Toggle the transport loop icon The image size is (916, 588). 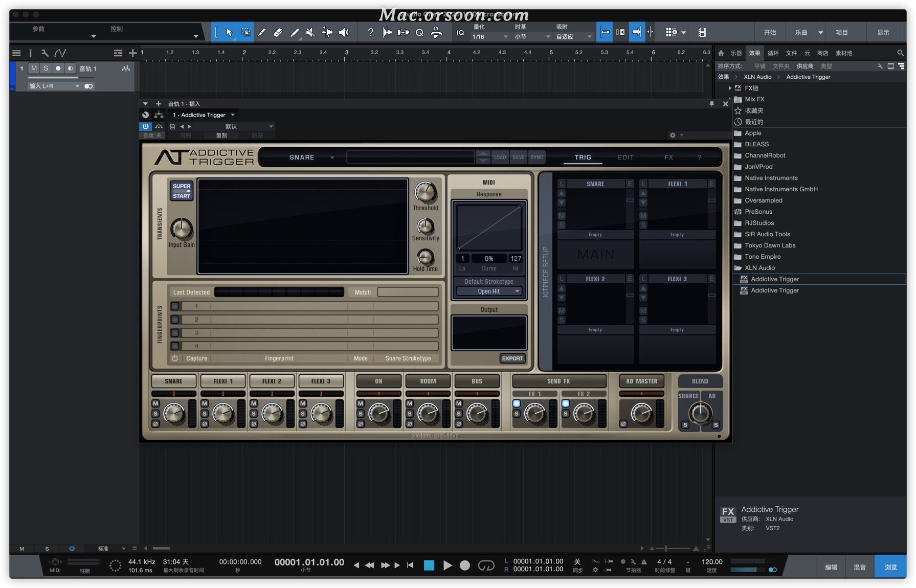(486, 565)
